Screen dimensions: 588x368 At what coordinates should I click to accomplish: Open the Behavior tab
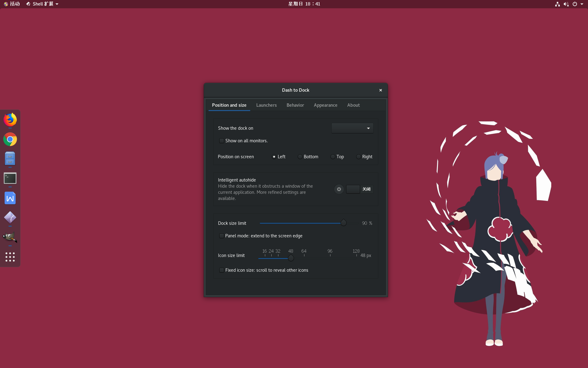[295, 105]
